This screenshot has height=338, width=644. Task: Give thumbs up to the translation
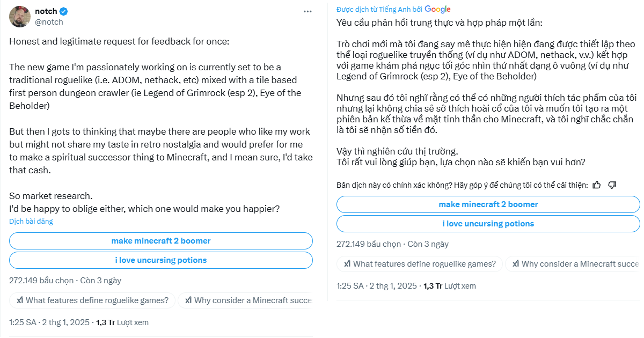point(597,185)
